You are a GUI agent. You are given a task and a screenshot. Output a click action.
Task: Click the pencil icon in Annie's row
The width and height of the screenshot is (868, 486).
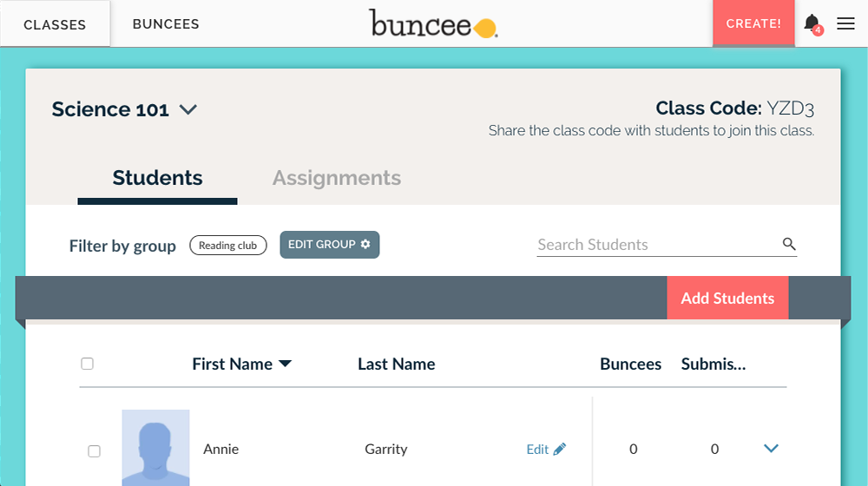(x=560, y=449)
